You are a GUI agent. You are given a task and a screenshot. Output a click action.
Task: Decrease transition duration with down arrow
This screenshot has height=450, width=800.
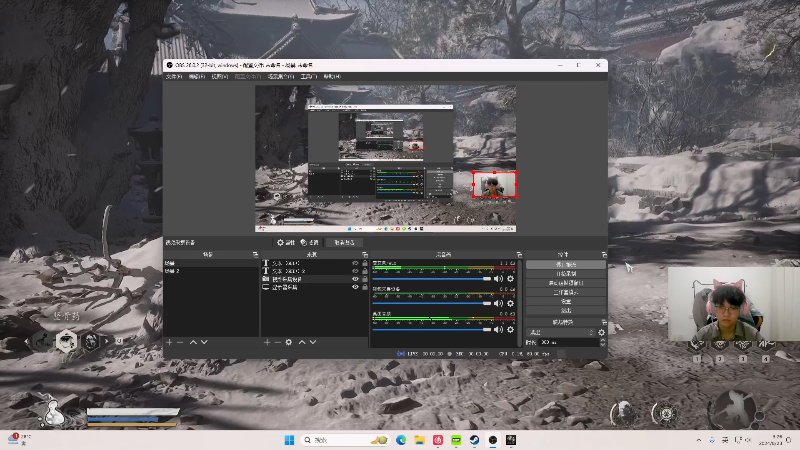(603, 344)
